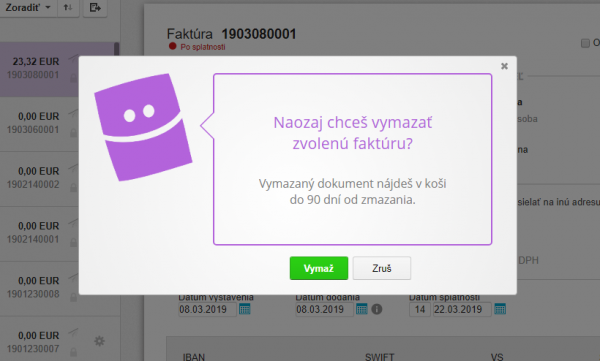The height and width of the screenshot is (361, 600).
Task: Toggle the checkbox at top right of invoice
Action: pos(585,43)
